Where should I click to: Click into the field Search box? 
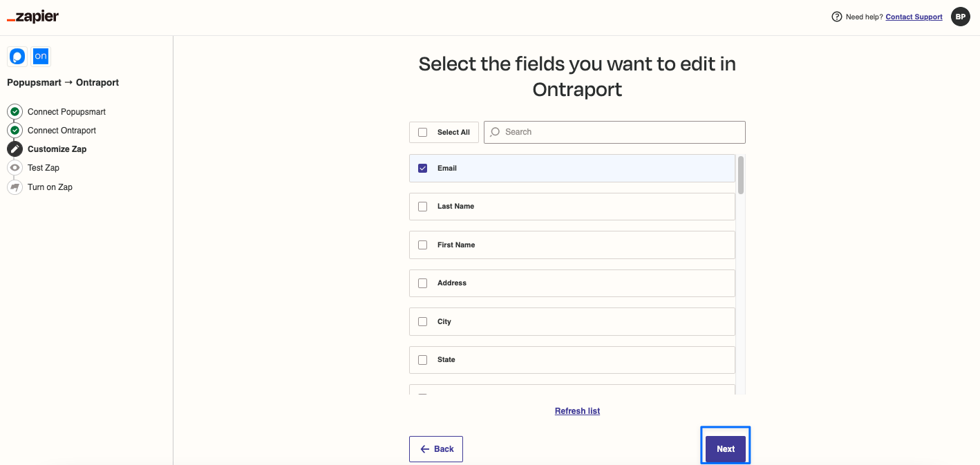tap(614, 132)
